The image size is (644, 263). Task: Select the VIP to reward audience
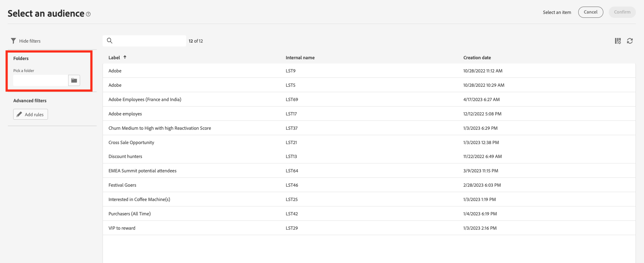click(x=122, y=228)
